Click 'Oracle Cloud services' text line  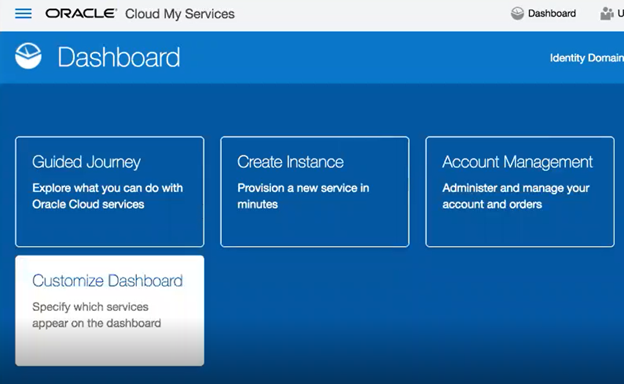pyautogui.click(x=88, y=204)
